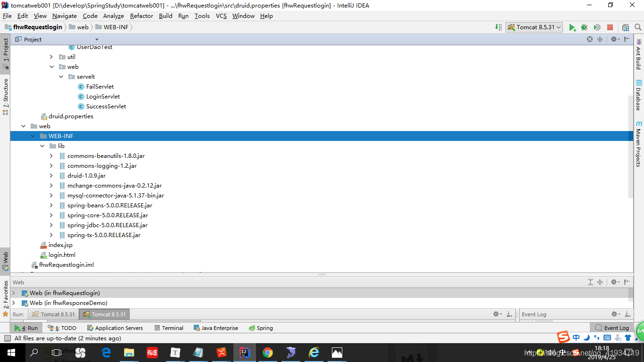Select FailServlet class in tree
Image resolution: width=644 pixels, height=362 pixels.
[x=99, y=87]
